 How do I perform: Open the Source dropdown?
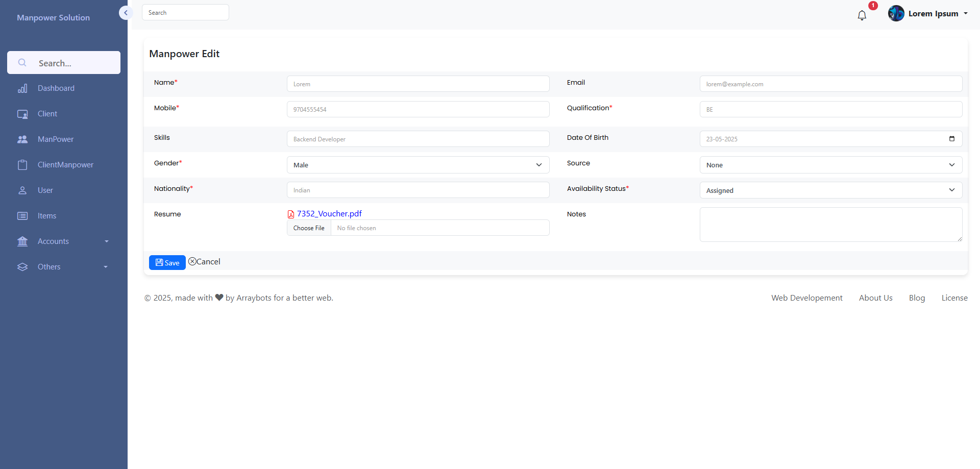click(830, 165)
